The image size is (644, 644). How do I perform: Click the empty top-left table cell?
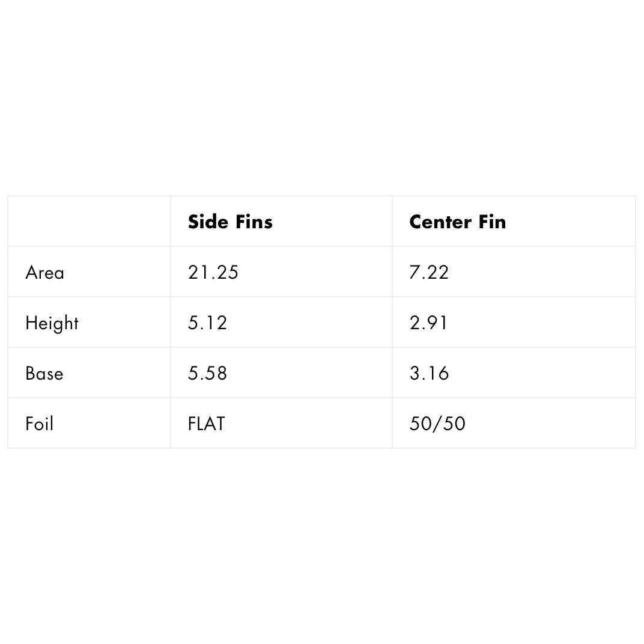pos(89,222)
